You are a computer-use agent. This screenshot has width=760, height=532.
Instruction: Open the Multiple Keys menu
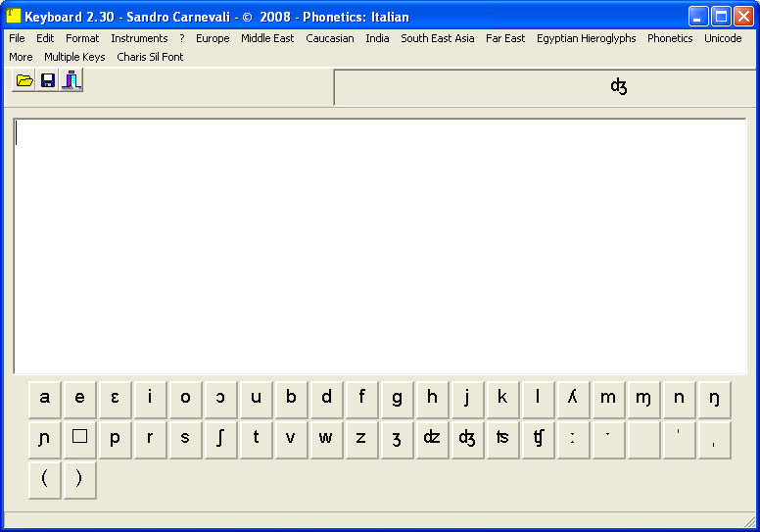coord(74,57)
